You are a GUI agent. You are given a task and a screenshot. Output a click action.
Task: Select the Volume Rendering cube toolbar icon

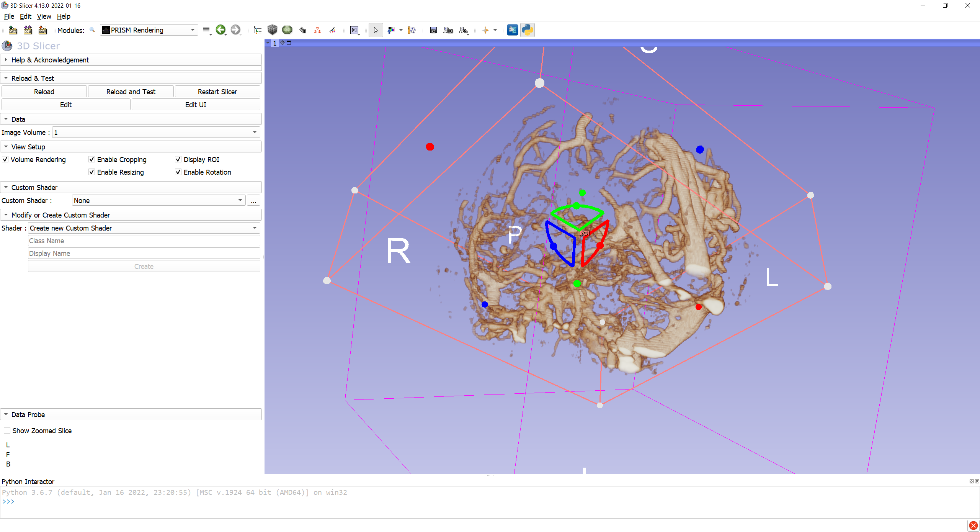point(272,30)
